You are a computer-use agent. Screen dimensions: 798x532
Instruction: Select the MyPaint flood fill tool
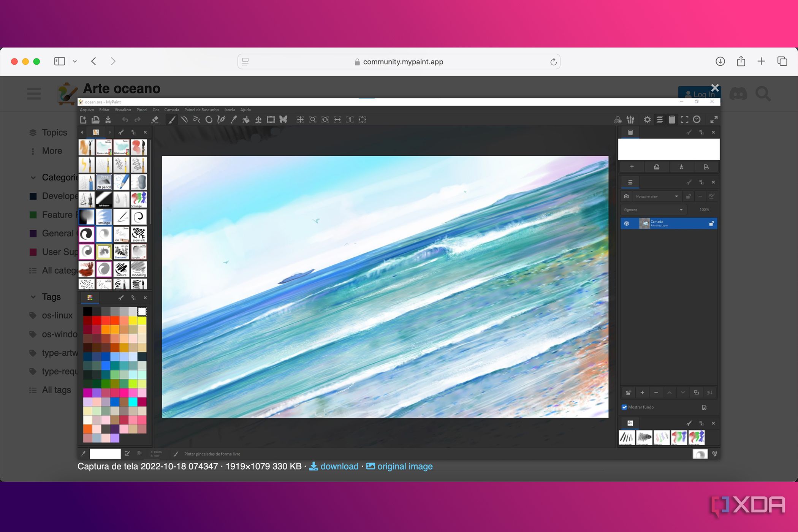click(x=246, y=120)
